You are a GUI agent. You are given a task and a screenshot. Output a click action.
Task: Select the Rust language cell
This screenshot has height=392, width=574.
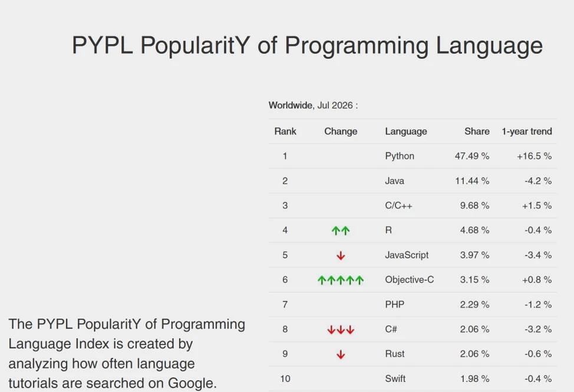pyautogui.click(x=395, y=354)
